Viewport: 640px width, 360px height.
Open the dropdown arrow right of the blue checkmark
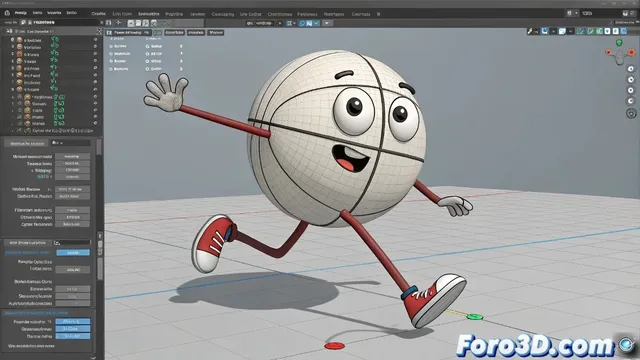[x=327, y=23]
